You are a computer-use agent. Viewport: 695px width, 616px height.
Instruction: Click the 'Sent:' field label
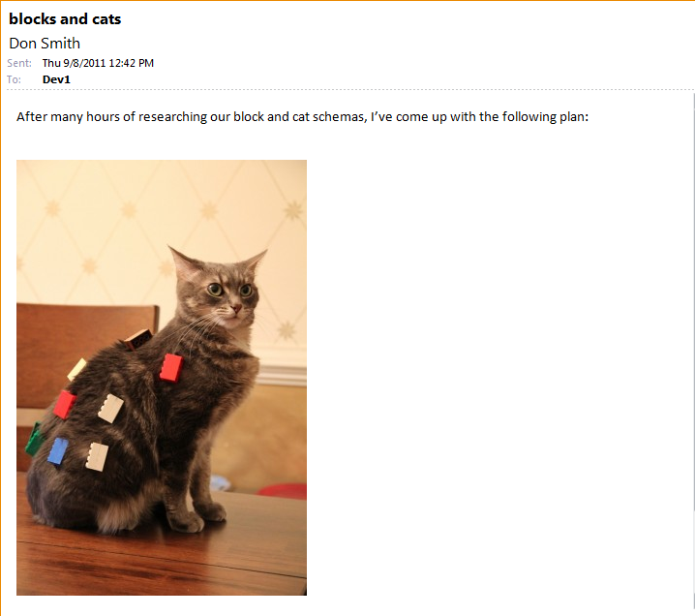pos(19,63)
